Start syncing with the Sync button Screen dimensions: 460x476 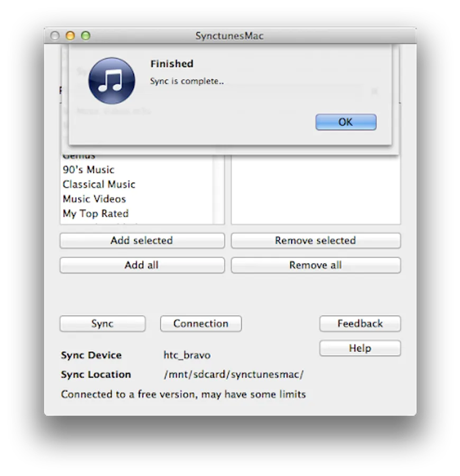point(103,324)
